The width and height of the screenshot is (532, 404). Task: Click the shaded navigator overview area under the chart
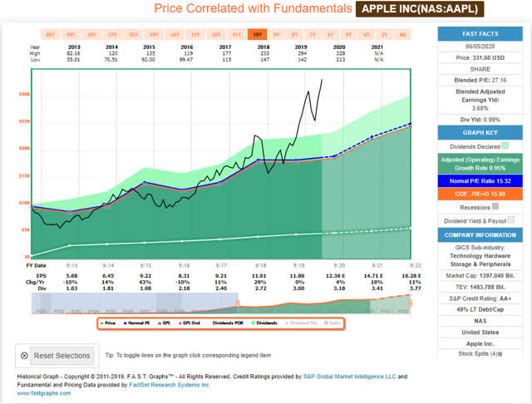135,303
